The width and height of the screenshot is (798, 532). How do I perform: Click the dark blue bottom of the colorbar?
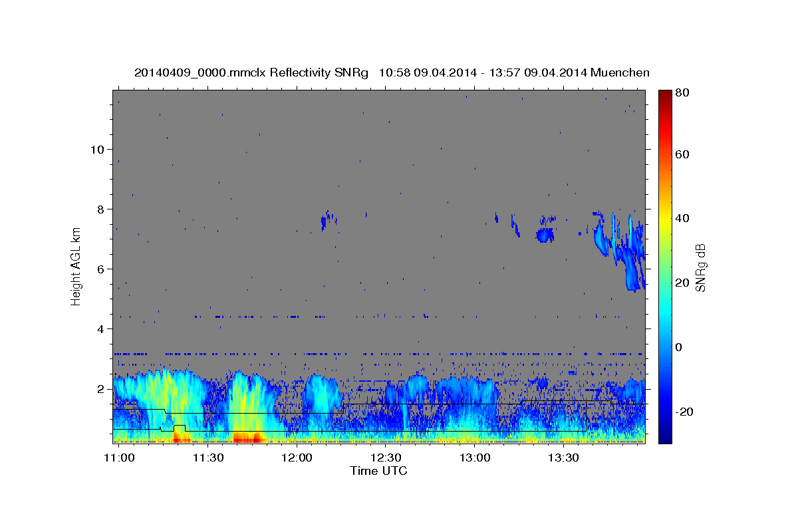click(665, 436)
